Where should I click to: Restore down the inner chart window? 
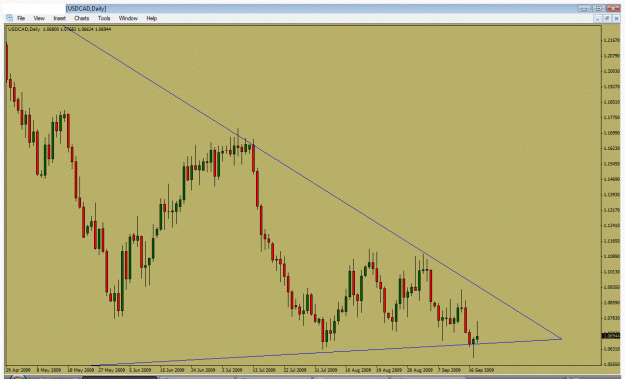[x=607, y=18]
